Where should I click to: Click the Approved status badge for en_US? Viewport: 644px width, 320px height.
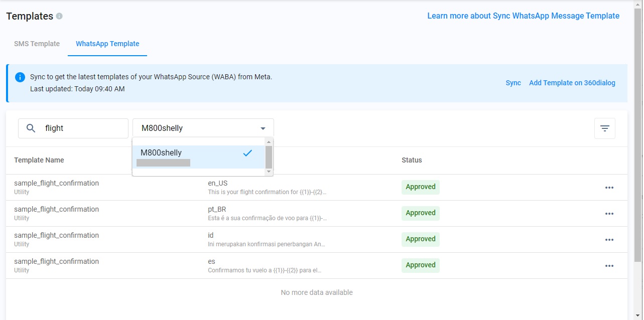[x=420, y=187]
